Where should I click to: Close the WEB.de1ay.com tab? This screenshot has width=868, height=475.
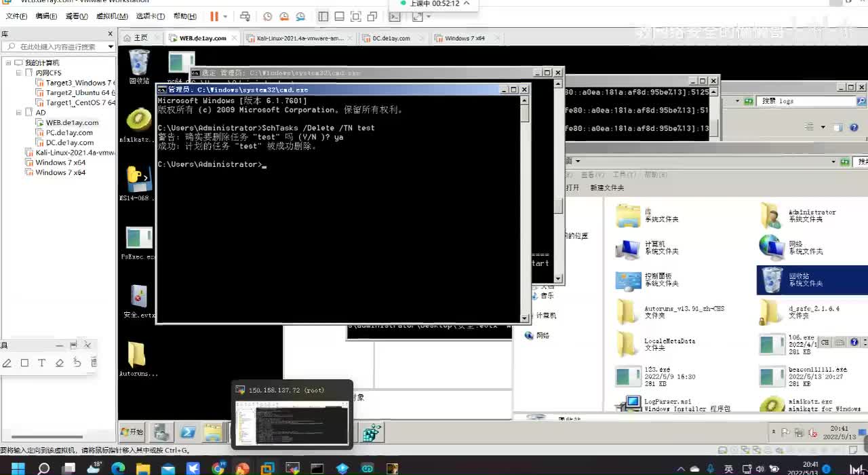(235, 38)
